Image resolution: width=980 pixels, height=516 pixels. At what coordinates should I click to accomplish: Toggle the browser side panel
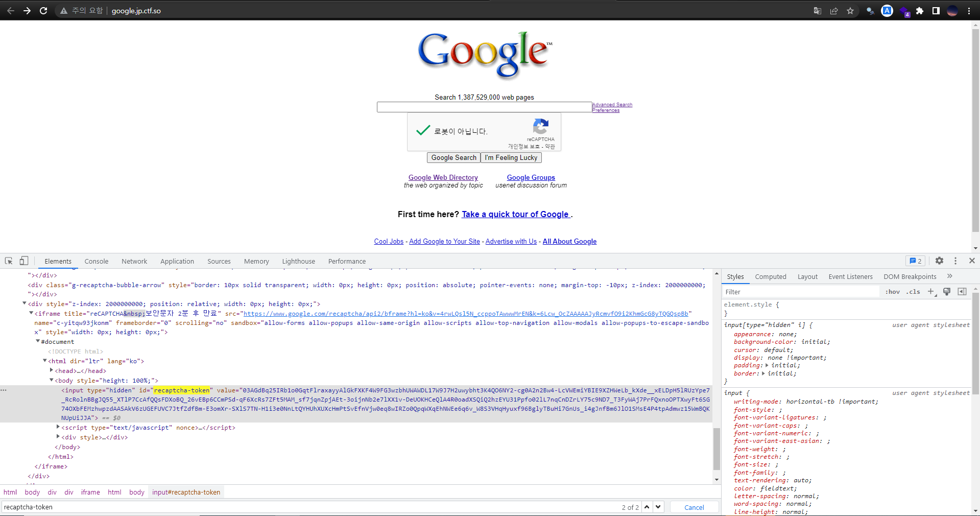[936, 11]
